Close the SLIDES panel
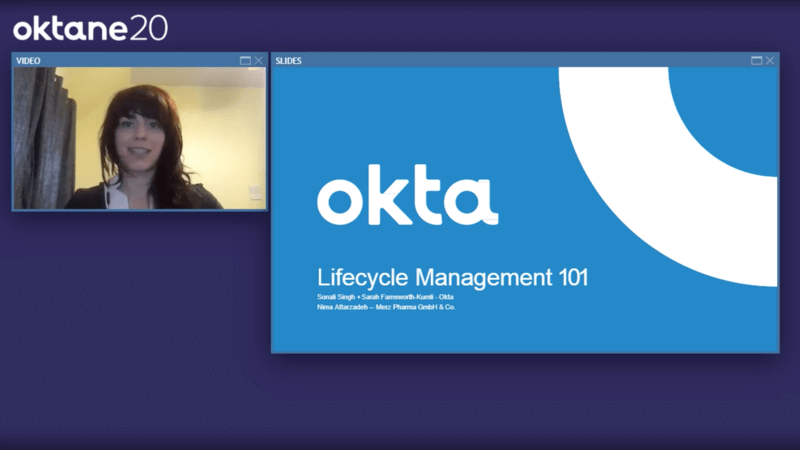800x450 pixels. pyautogui.click(x=770, y=61)
